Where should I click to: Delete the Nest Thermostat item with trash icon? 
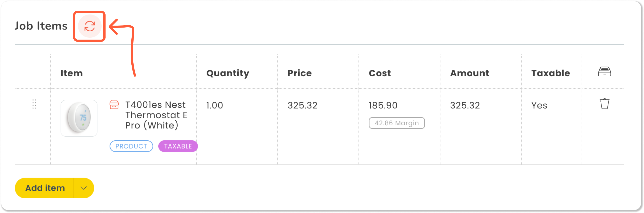604,104
